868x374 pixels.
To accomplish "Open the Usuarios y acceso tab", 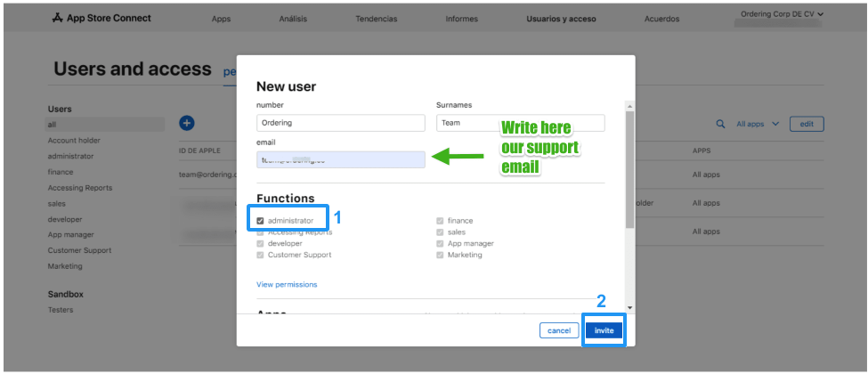I will [x=562, y=19].
